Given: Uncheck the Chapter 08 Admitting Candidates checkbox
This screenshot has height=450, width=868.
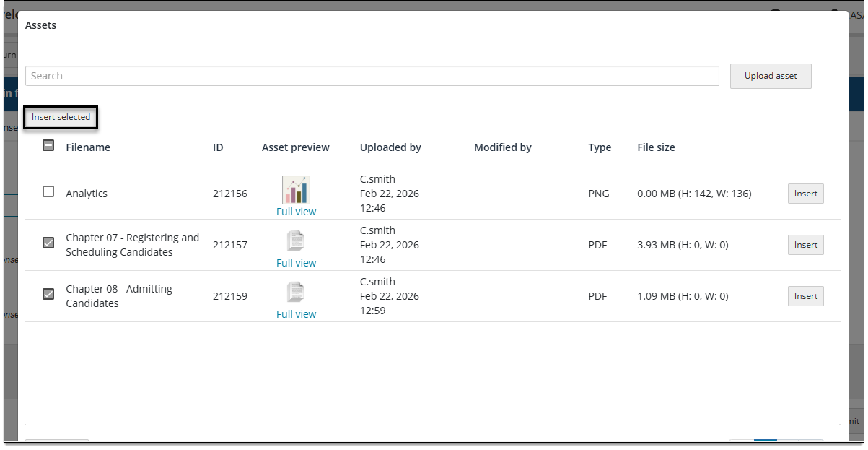Looking at the screenshot, I should 48,294.
